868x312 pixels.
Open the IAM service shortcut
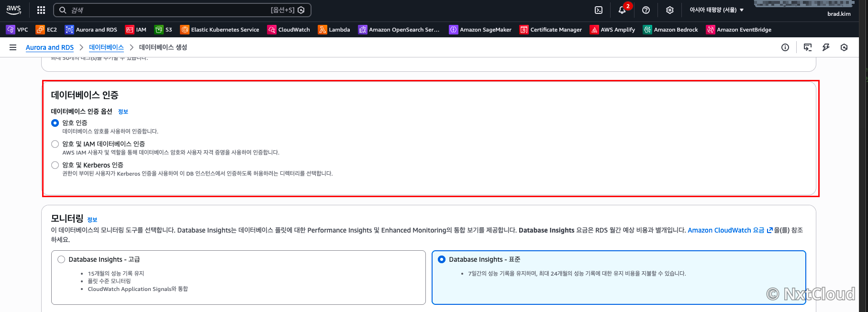coord(136,30)
